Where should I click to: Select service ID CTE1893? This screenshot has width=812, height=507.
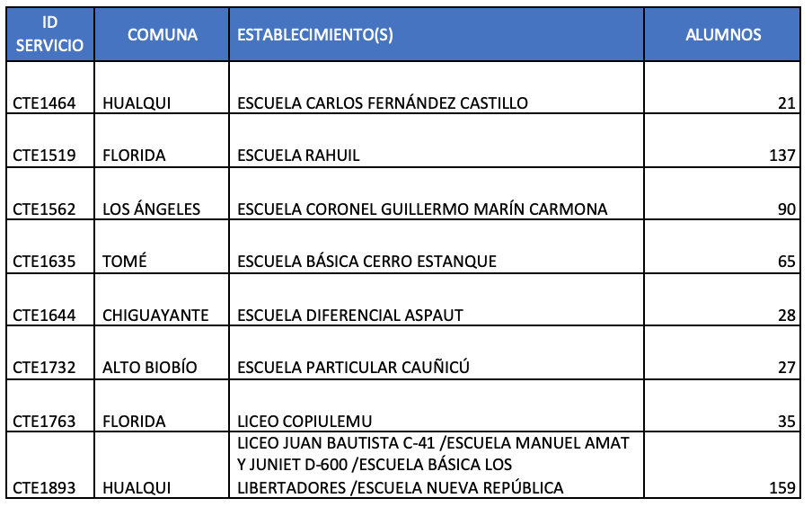coord(44,488)
